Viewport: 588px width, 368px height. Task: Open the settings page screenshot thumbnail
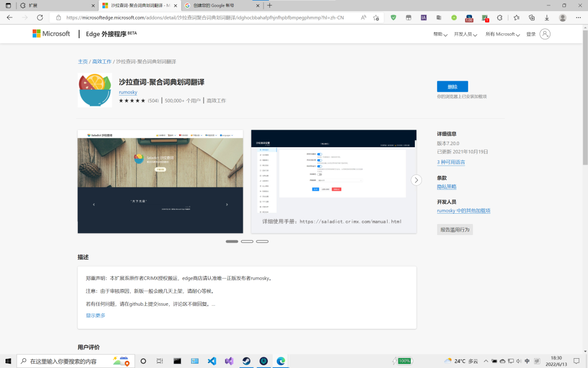pos(334,182)
